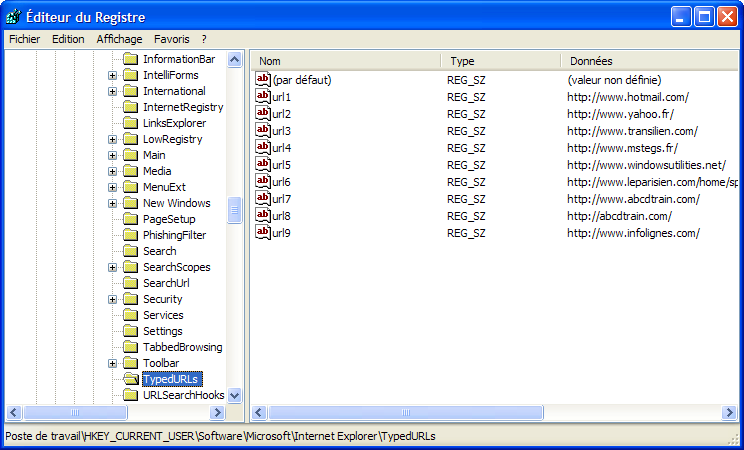
Task: Click the string value icon of url5
Action: click(x=263, y=165)
